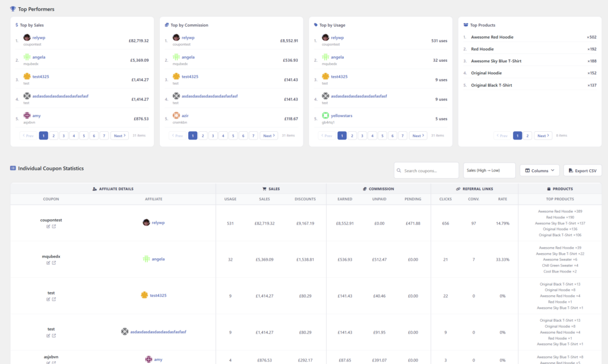
Task: Click the list icon beside Individual Coupon Statistics
Action: (x=13, y=169)
